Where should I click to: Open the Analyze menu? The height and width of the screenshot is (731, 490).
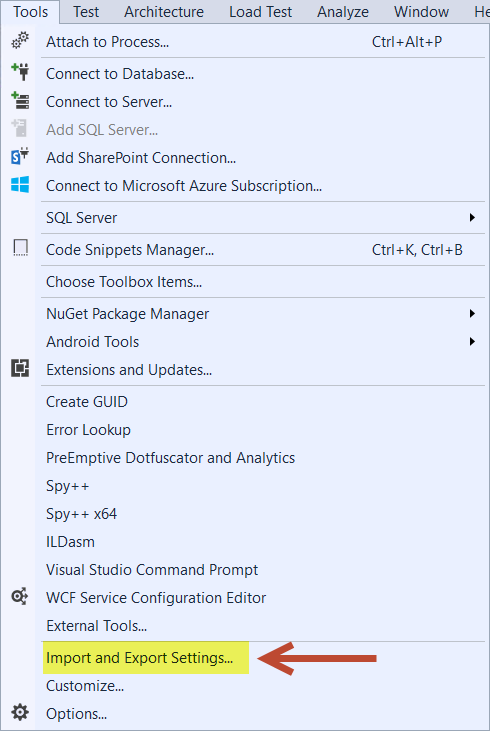tap(343, 12)
